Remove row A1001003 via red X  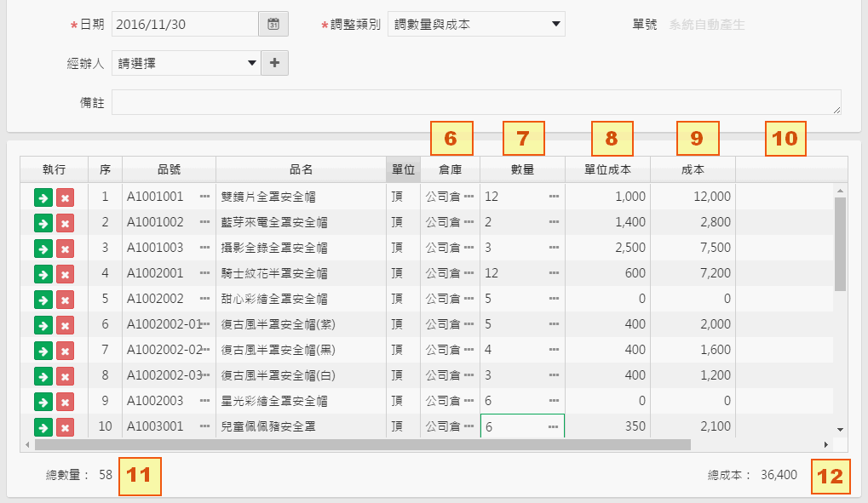tap(66, 249)
